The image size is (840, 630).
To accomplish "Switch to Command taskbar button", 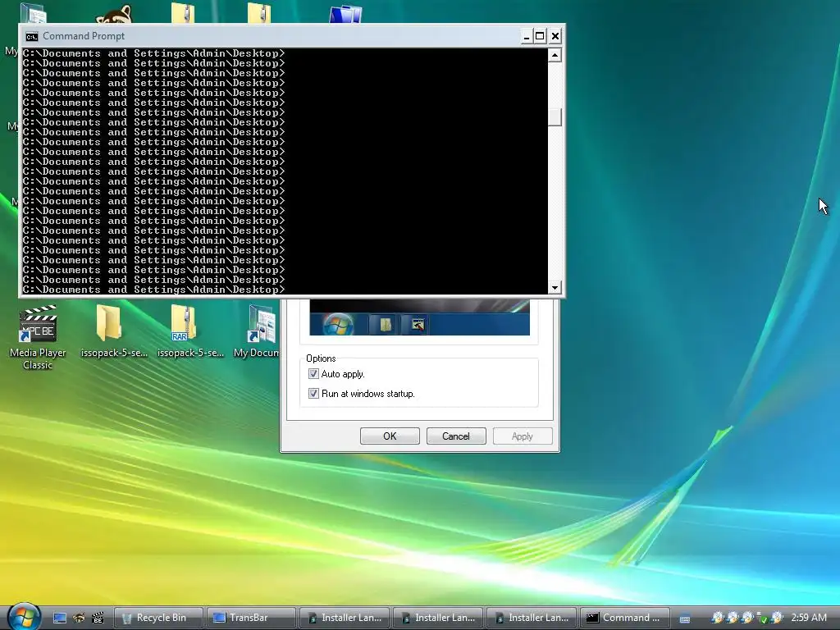I will point(625,618).
